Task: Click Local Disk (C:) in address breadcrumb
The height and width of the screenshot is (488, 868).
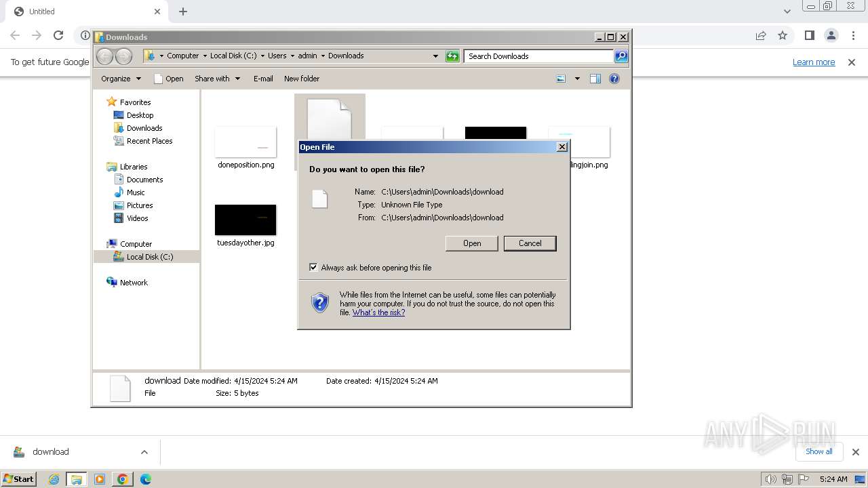Action: [233, 56]
